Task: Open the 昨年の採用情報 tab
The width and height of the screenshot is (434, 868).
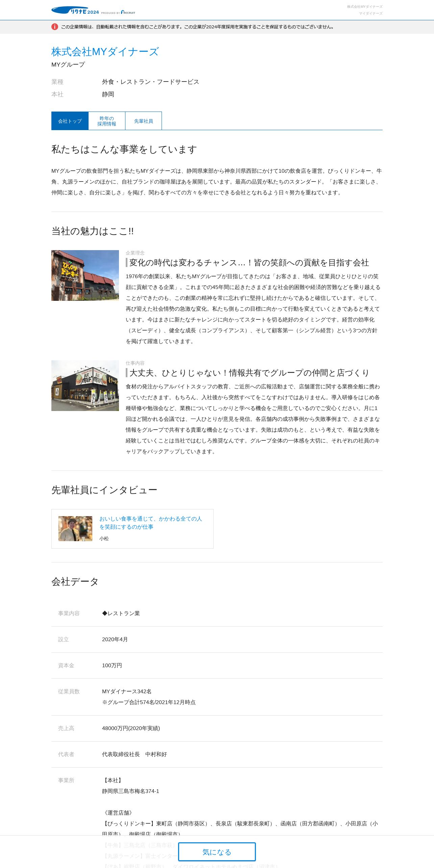Action: tap(107, 121)
